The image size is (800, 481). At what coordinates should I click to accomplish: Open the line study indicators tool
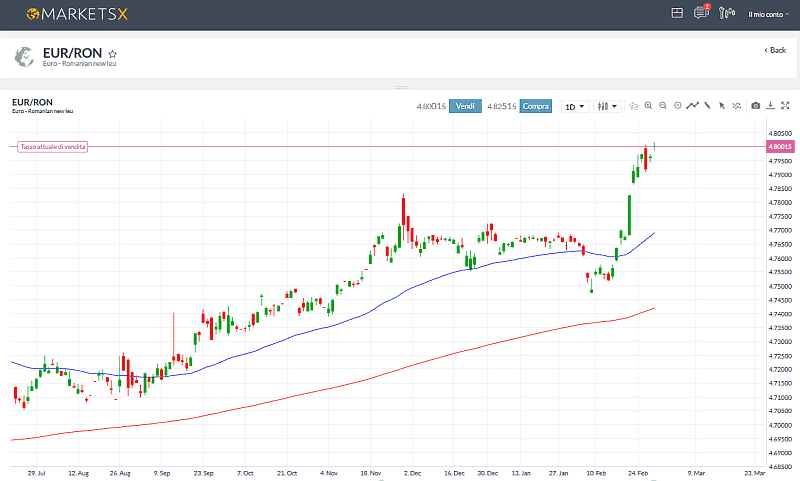(x=692, y=106)
